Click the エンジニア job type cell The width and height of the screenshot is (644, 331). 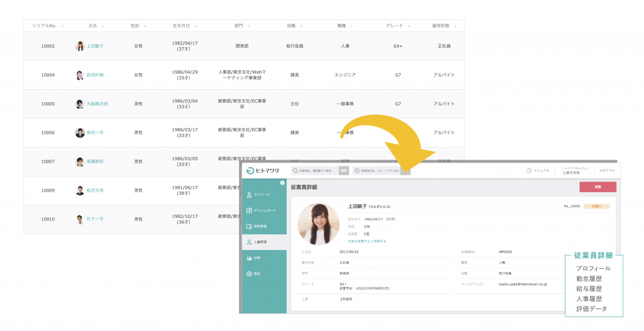345,75
